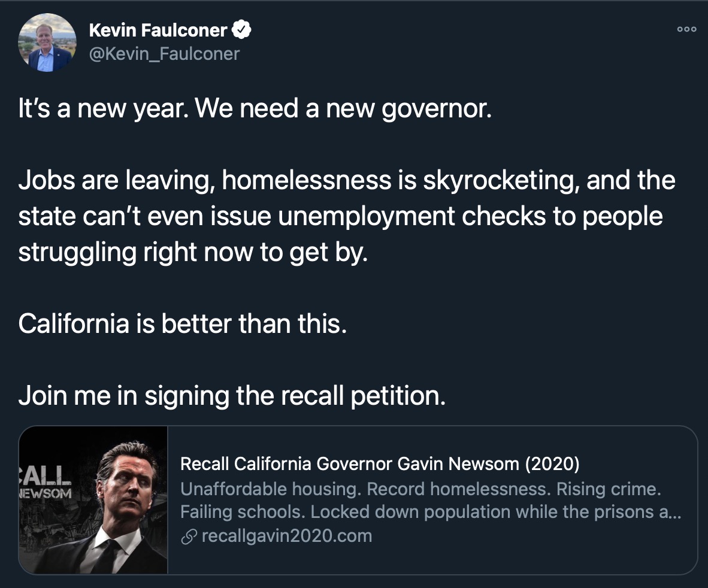Click the "struggling right now to get by" line
Screen dimensions: 708x588
pyautogui.click(x=193, y=252)
